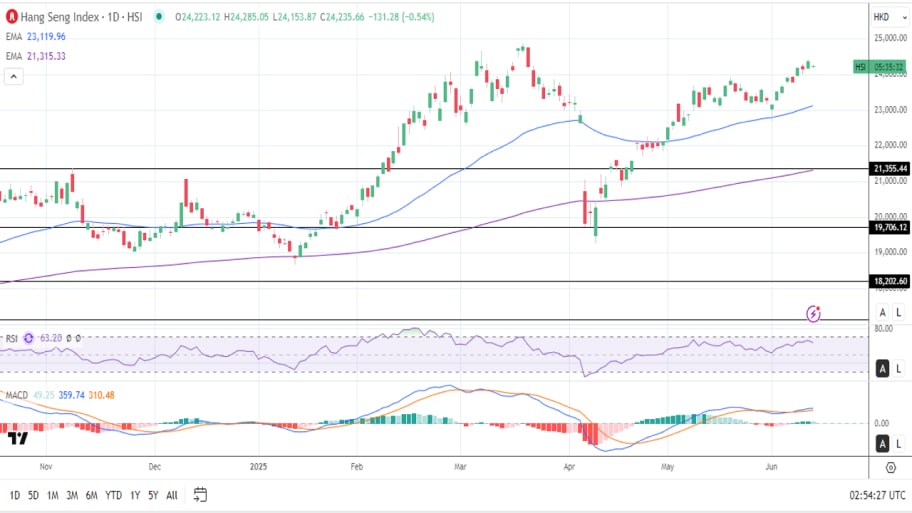Click the purple lightning events icon
This screenshot has width=912, height=513.
813,314
